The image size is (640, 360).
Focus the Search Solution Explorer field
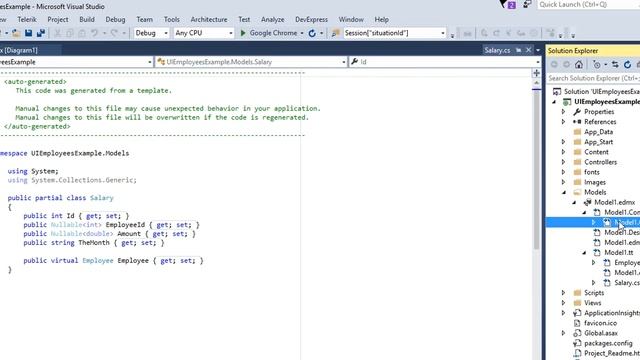click(x=593, y=78)
